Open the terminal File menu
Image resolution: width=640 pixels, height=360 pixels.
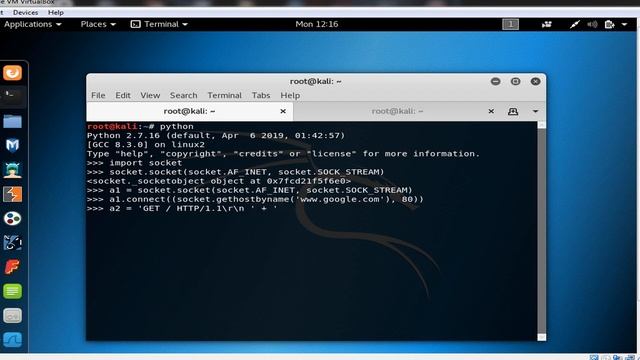tap(98, 95)
